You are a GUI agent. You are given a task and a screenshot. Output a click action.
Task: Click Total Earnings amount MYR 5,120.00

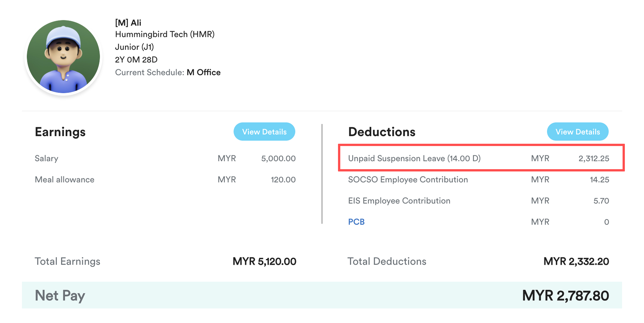(264, 261)
